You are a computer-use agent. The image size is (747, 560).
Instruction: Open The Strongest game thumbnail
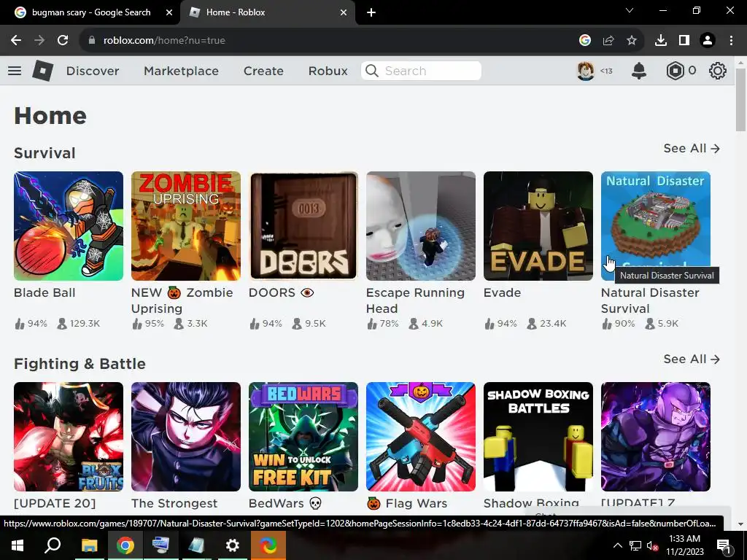186,437
